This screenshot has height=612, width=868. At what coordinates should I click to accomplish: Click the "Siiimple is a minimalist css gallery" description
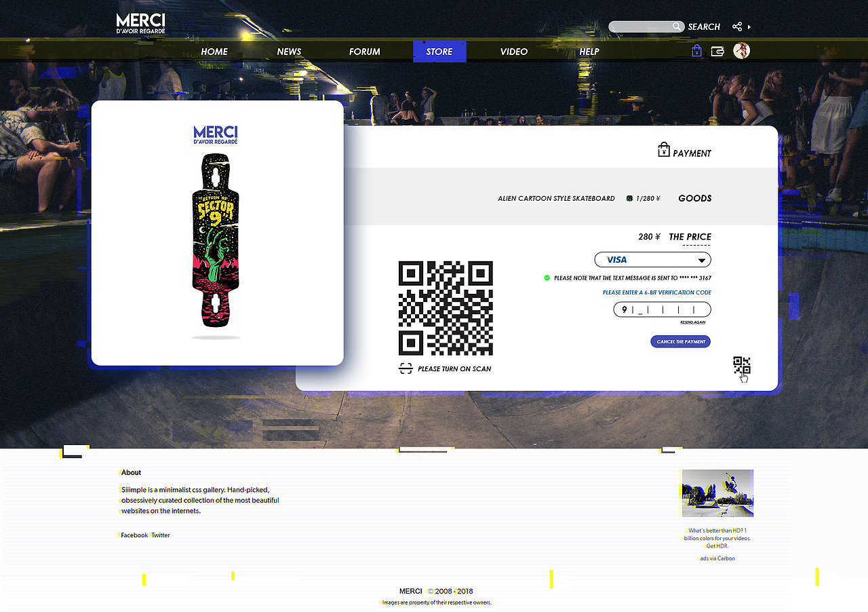199,500
